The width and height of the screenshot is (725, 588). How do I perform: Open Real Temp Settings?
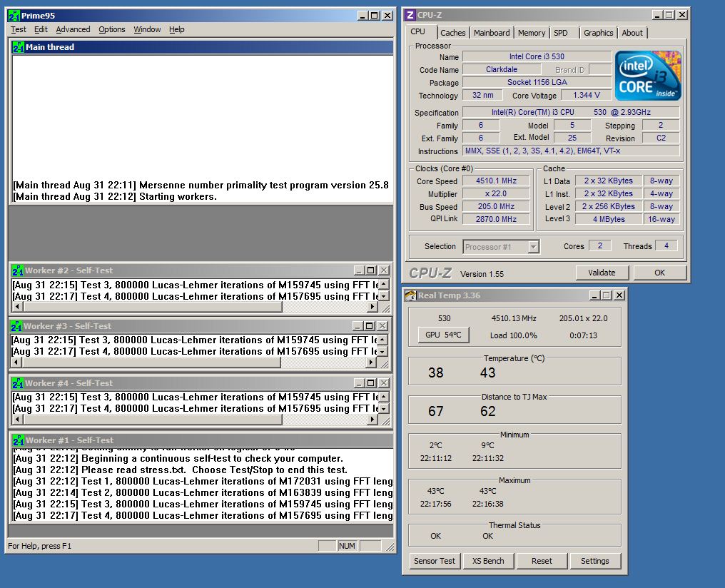point(594,561)
